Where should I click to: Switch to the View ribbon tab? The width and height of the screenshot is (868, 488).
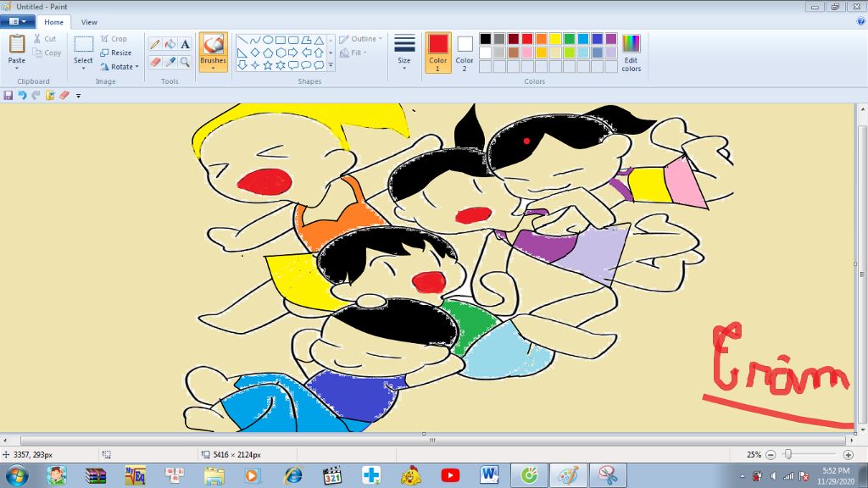point(89,22)
